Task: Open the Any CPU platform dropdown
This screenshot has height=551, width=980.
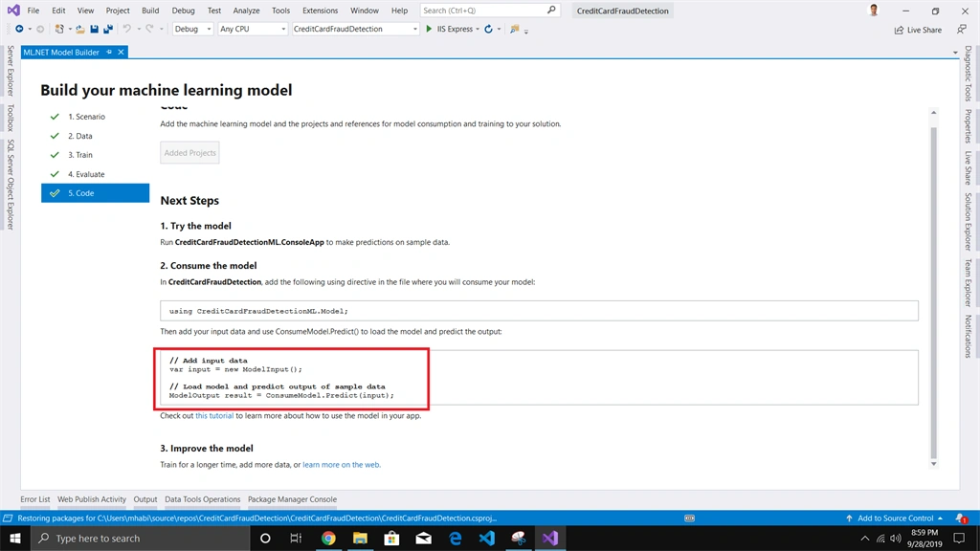Action: pyautogui.click(x=253, y=29)
